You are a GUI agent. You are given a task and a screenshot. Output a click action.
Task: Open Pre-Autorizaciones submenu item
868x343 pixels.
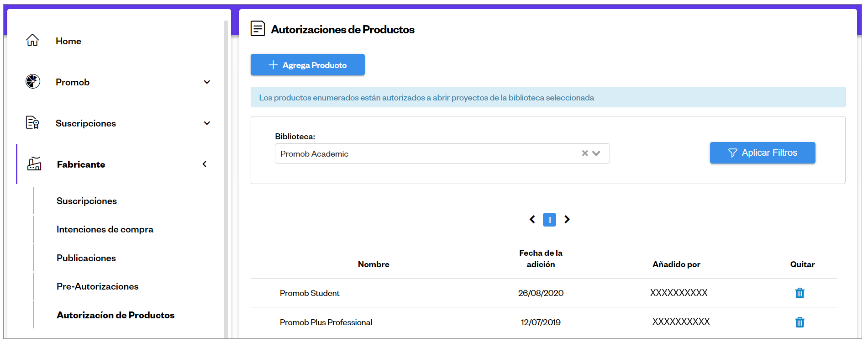pyautogui.click(x=98, y=286)
